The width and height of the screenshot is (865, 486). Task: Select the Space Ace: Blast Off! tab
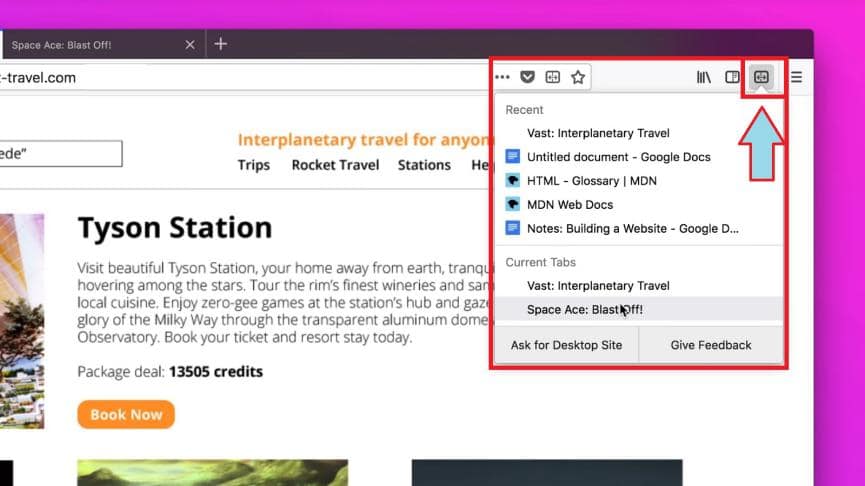coord(103,45)
